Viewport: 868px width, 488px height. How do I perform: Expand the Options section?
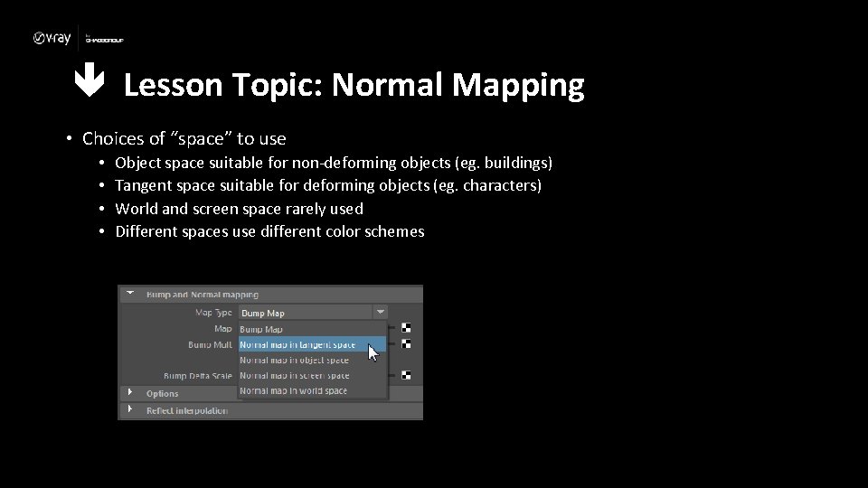tap(130, 392)
